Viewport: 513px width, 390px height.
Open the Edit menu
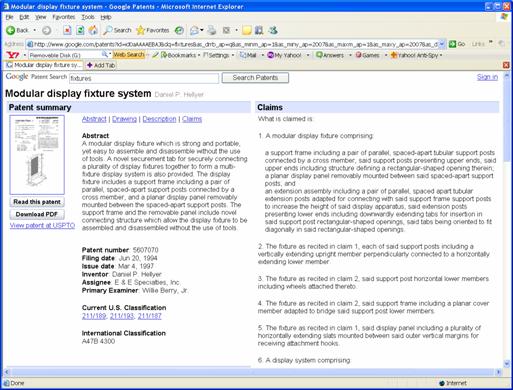pos(24,17)
